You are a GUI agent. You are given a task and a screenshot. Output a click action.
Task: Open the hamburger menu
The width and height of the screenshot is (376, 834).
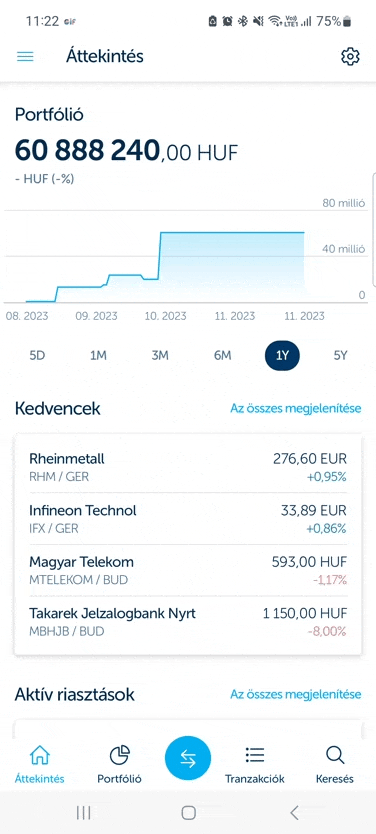pos(25,56)
